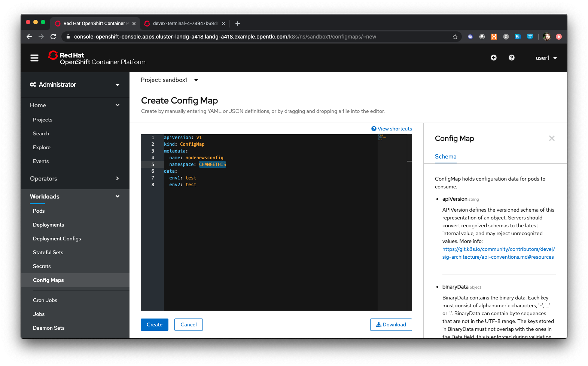Open the browser profile avatar
The height and width of the screenshot is (366, 588).
[x=546, y=37]
